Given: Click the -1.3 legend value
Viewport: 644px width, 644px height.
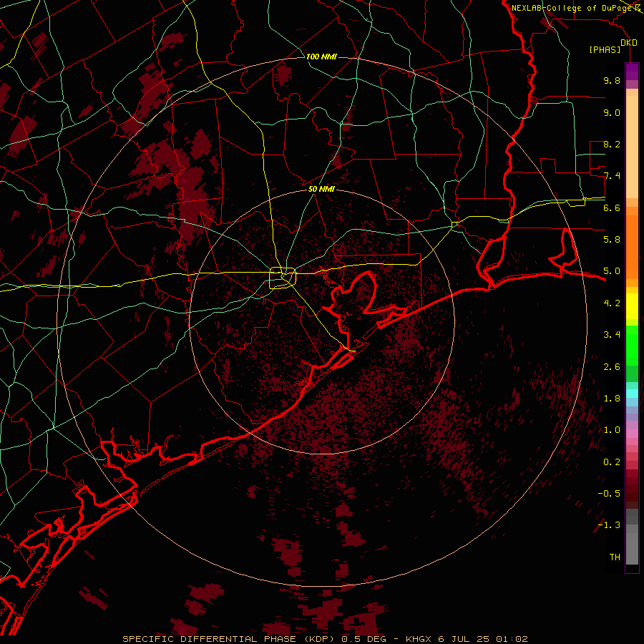Looking at the screenshot, I should coord(609,525).
